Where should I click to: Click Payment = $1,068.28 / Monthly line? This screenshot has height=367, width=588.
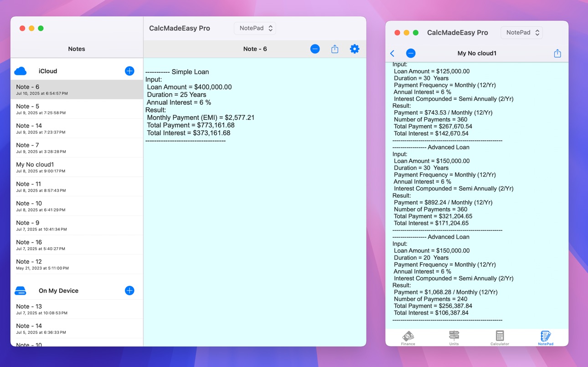point(446,292)
